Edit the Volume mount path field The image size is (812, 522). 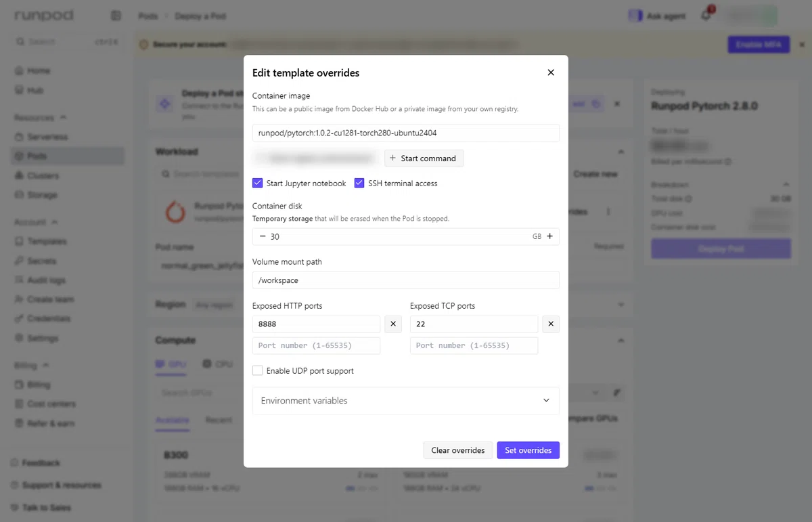coord(405,280)
